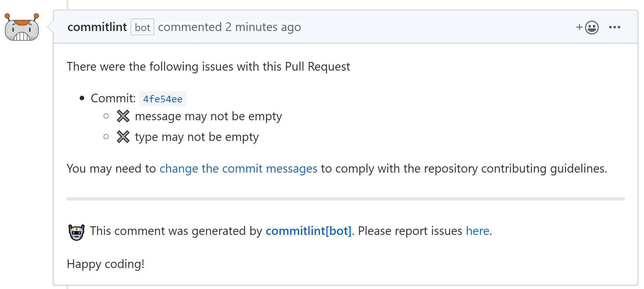
Task: Click the horizontal divider line
Action: pyautogui.click(x=345, y=199)
